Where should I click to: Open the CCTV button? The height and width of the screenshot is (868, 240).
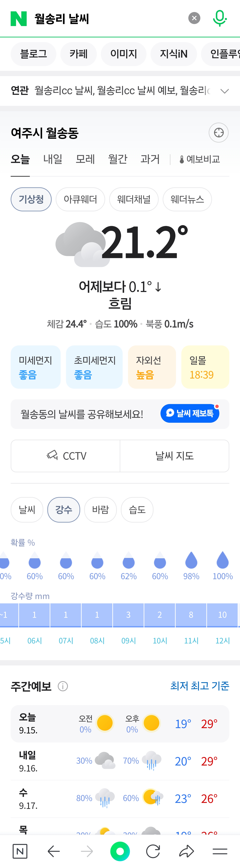point(66,456)
